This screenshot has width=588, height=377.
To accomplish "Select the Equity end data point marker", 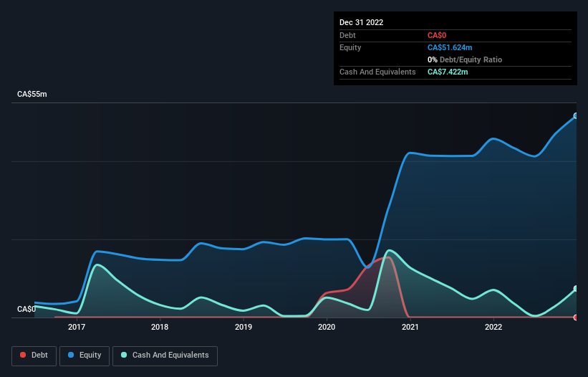I will pos(576,116).
